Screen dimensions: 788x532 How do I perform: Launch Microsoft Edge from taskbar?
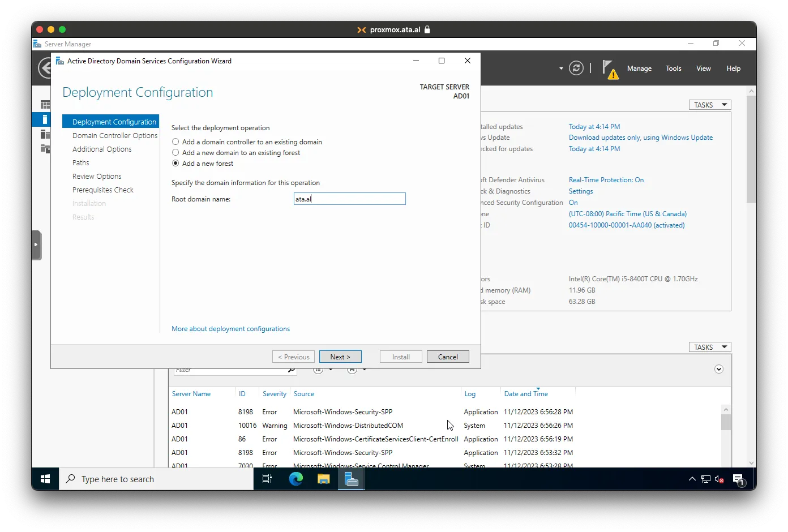295,479
